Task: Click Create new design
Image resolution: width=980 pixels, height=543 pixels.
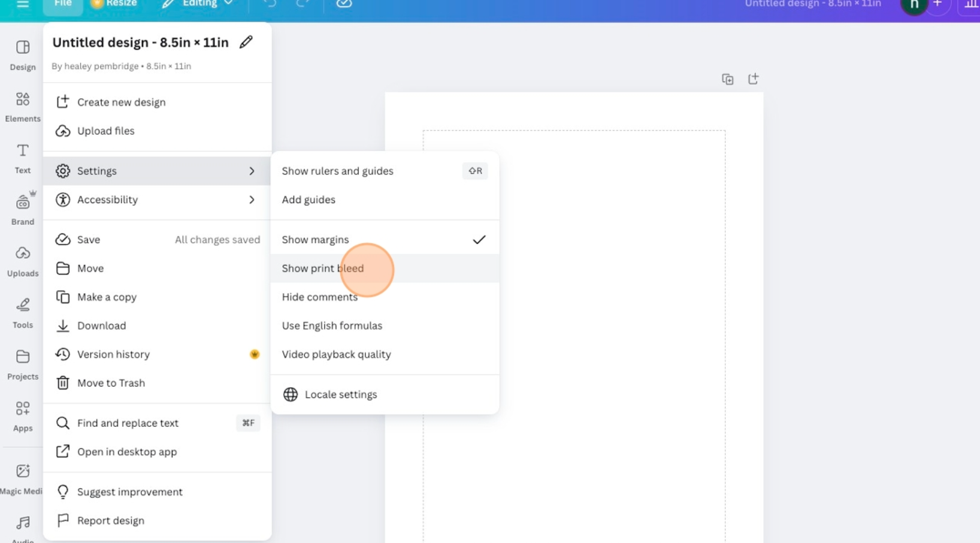Action: 121,102
